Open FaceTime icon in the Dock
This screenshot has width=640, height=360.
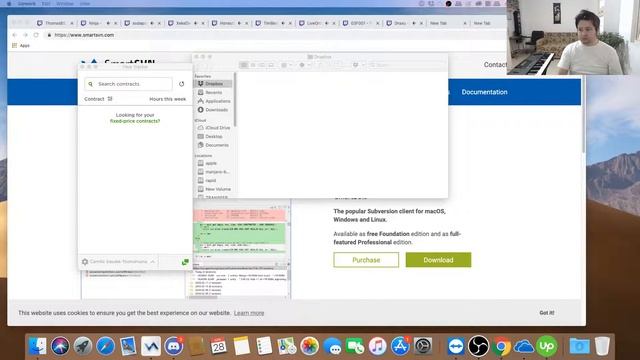(x=355, y=346)
